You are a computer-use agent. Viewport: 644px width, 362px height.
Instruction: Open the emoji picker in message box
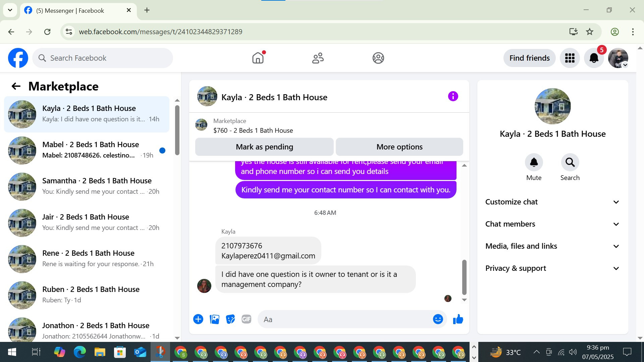coord(438,319)
